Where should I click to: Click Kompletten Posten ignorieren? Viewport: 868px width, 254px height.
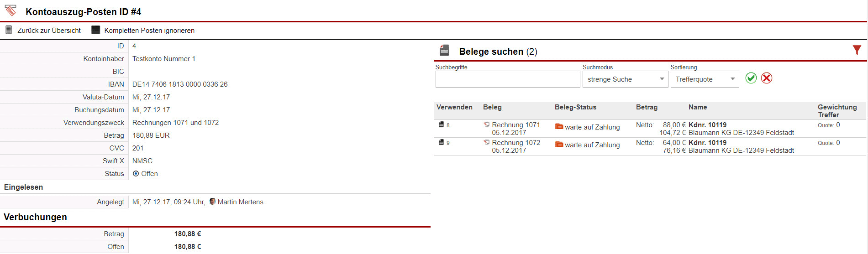[149, 31]
